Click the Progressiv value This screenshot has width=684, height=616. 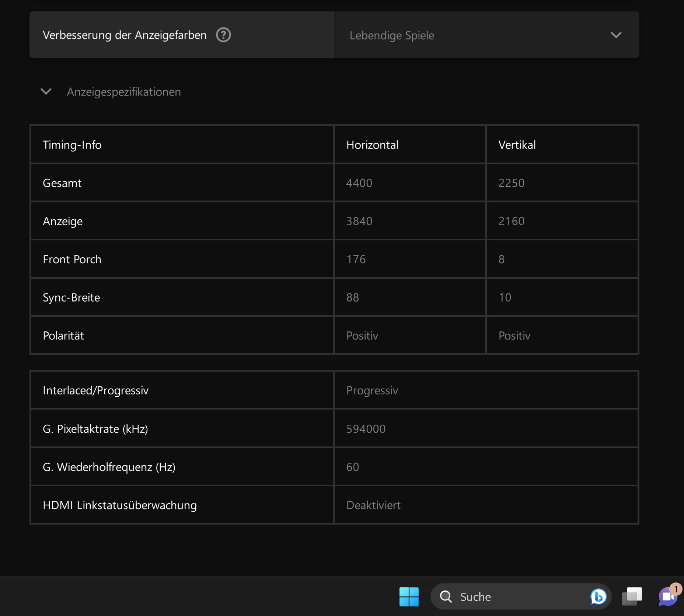click(x=372, y=390)
